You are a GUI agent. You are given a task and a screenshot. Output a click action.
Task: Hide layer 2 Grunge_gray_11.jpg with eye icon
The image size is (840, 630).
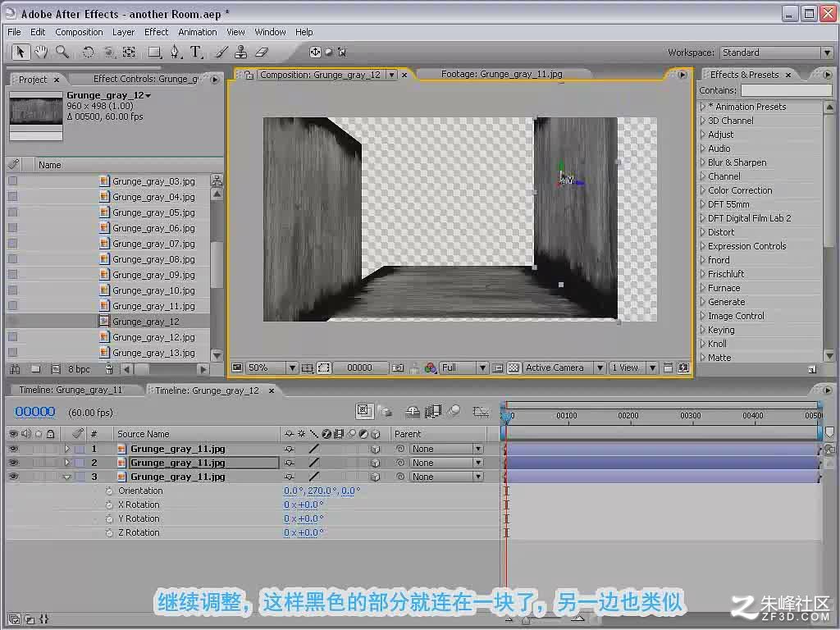(x=13, y=463)
